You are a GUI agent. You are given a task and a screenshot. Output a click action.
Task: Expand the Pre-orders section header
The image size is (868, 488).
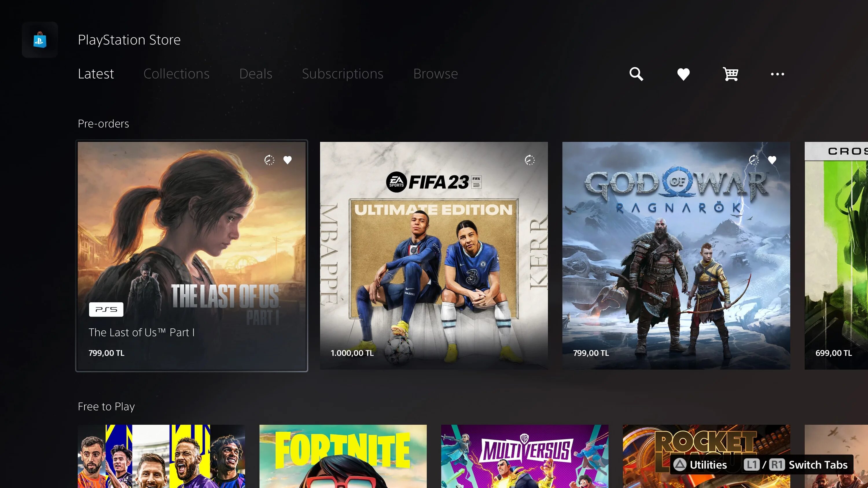pos(103,123)
